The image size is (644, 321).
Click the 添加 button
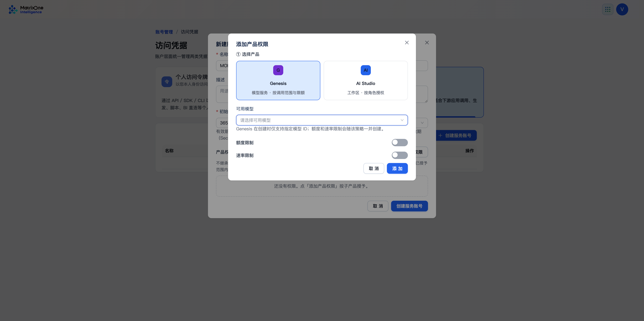(x=397, y=168)
